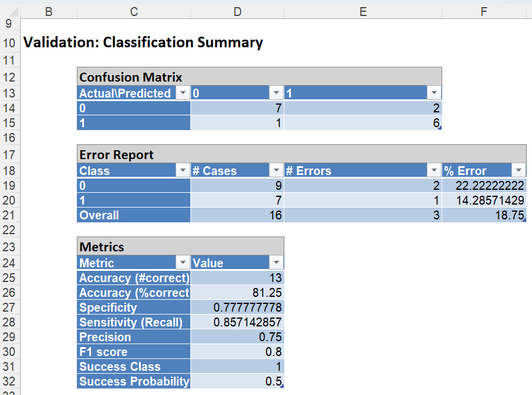Select column D header
The height and width of the screenshot is (395, 532).
[x=237, y=11]
